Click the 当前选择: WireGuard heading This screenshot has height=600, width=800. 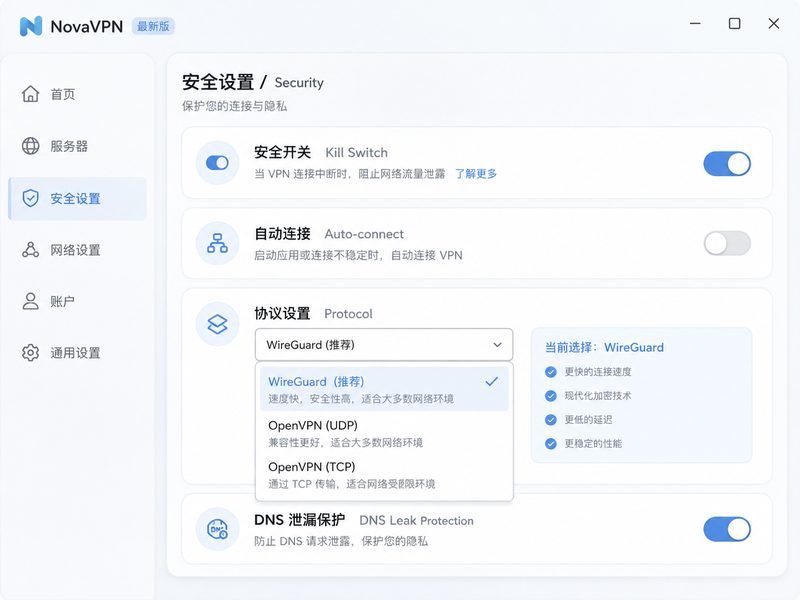tap(604, 347)
